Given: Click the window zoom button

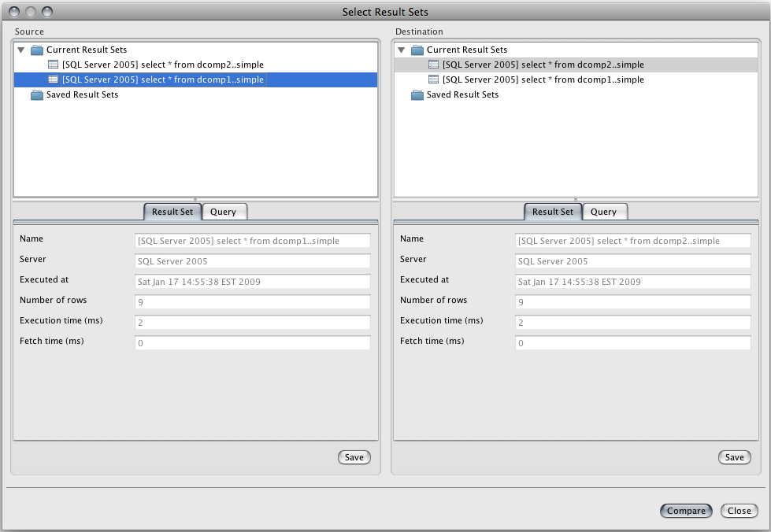Looking at the screenshot, I should [x=47, y=12].
